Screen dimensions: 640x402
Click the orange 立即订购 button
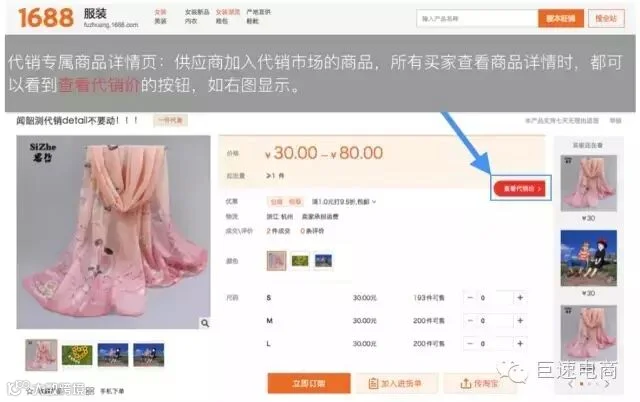tap(309, 383)
